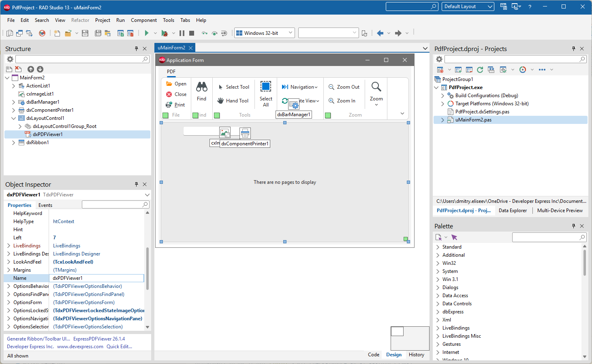The image size is (592, 364).
Task: Expand dxRibbon1 in Structure tree
Action: click(13, 143)
